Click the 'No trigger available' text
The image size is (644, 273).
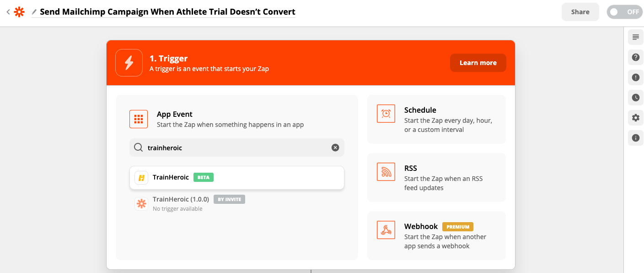pyautogui.click(x=177, y=209)
